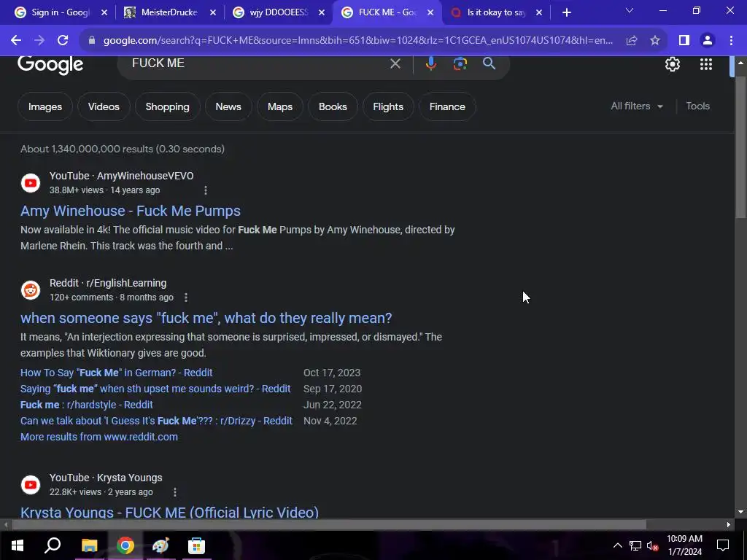Open Google Lens image search icon
The image size is (747, 560).
[x=460, y=63]
